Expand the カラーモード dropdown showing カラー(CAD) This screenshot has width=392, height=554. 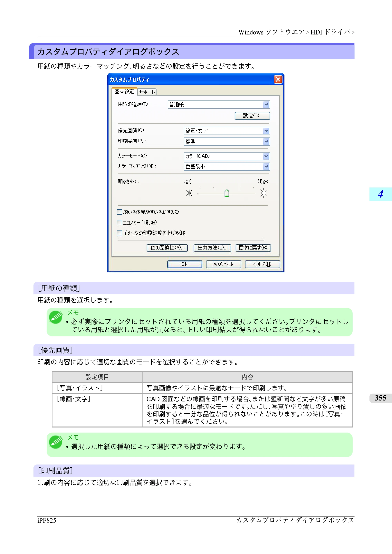[x=227, y=156]
